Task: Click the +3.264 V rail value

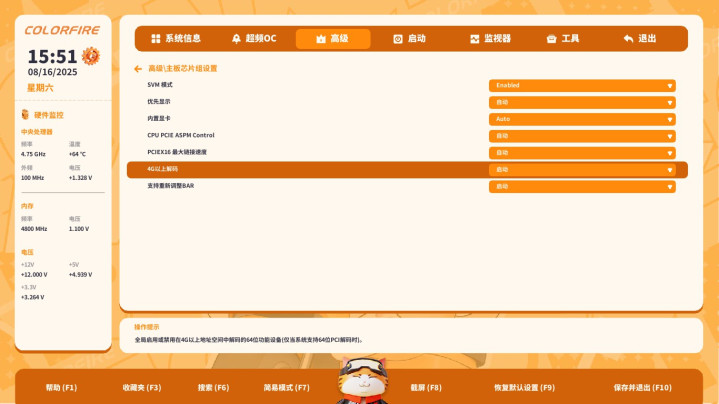Action: coord(33,297)
